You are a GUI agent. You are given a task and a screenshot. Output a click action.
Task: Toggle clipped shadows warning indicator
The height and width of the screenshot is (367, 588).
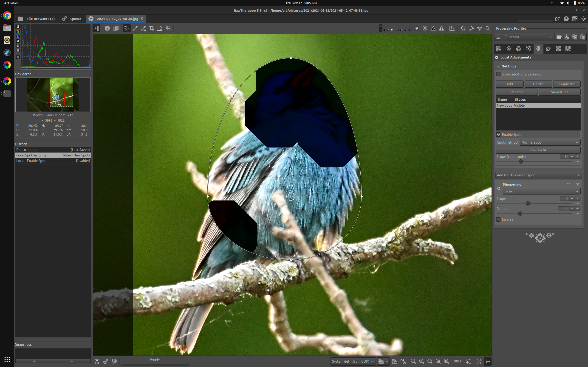[433, 28]
